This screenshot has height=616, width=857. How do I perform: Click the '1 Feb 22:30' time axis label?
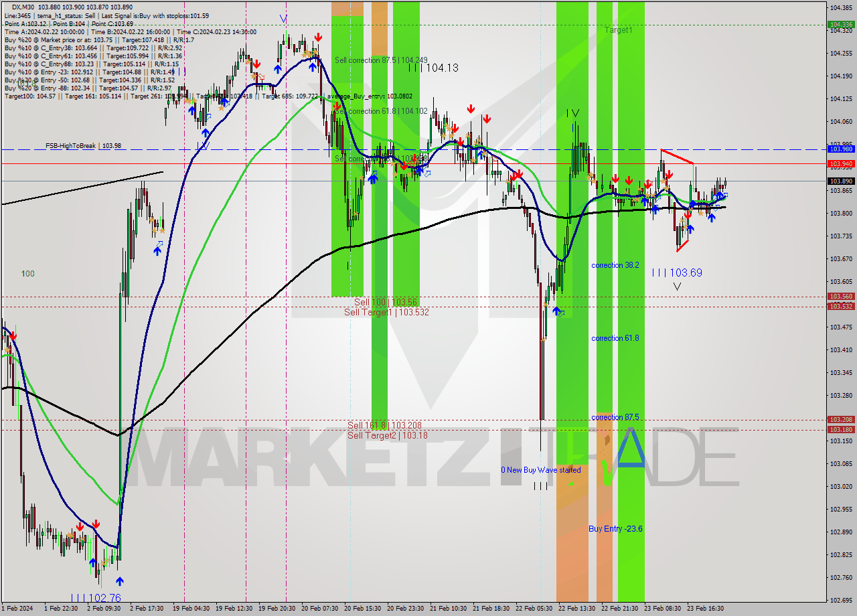(x=62, y=609)
